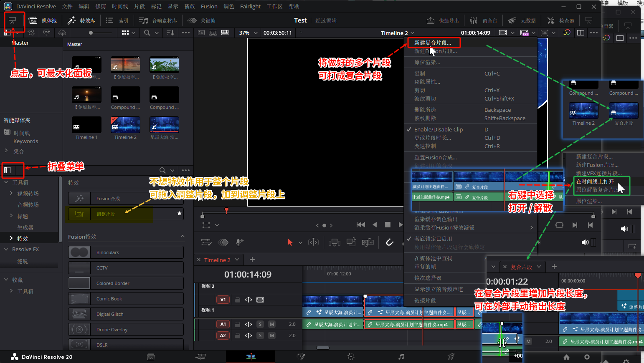Open the Timeline 2 viewer name dropdown

pyautogui.click(x=398, y=33)
